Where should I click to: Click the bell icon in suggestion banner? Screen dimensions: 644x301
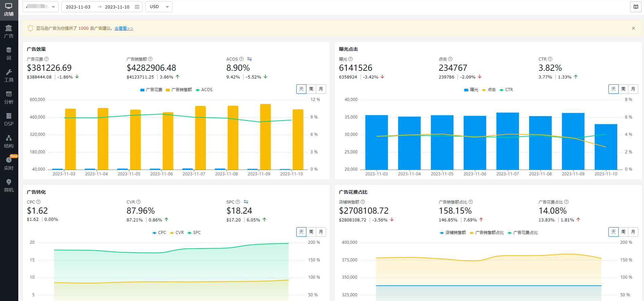[x=30, y=28]
